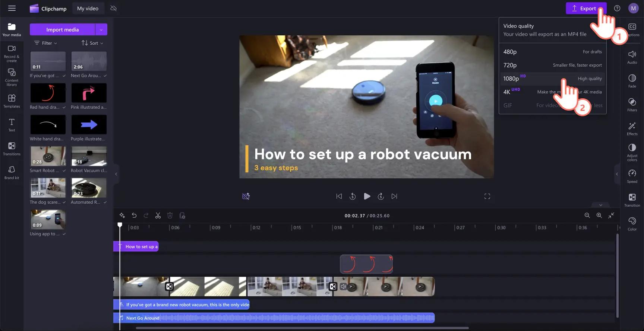Open Transition properties panel

[x=632, y=200]
